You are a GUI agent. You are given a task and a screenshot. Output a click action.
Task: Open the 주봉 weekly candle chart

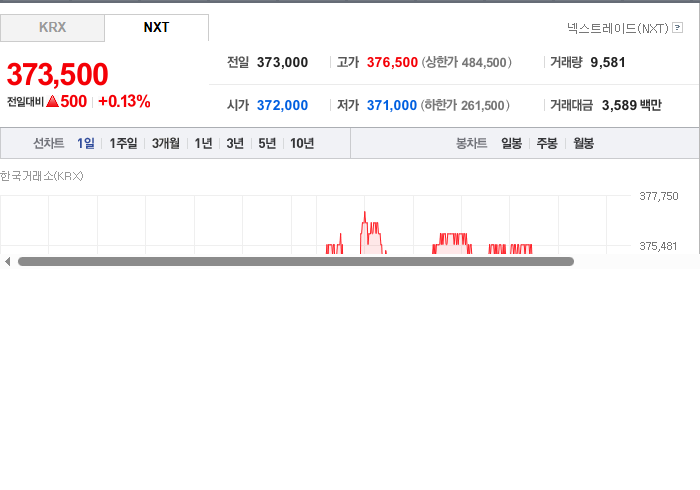[547, 143]
